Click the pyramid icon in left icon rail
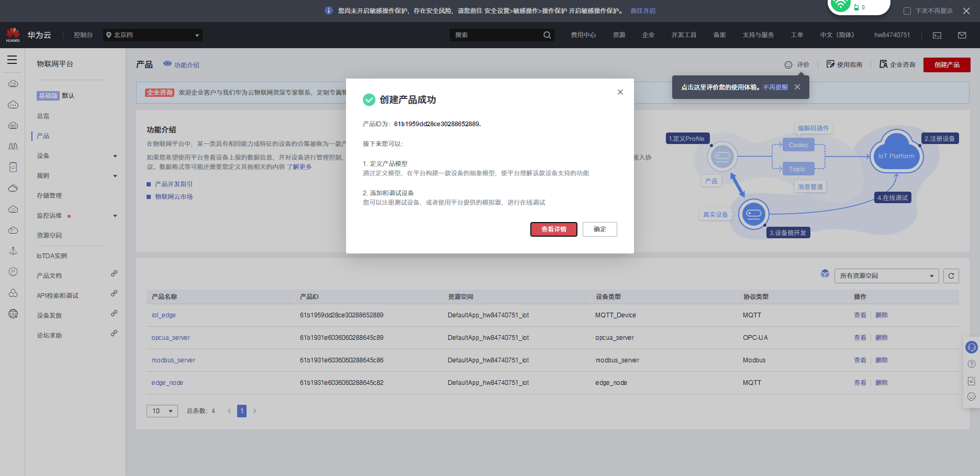Viewport: 980px width, 476px height. [x=13, y=251]
